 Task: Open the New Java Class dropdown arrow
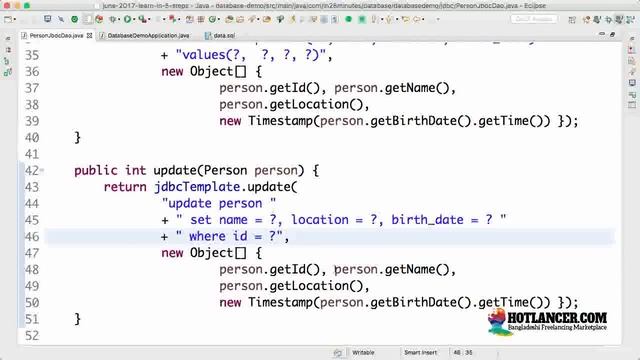(218, 19)
